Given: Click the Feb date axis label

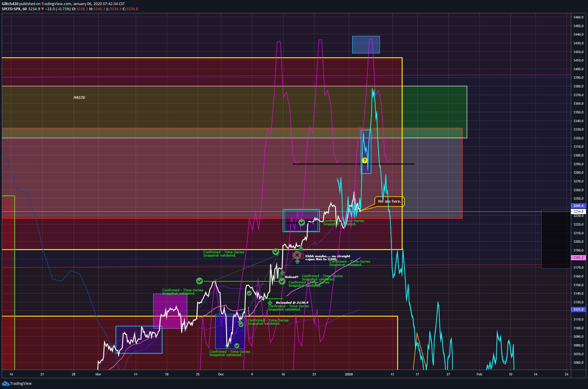Looking at the screenshot, I should (x=479, y=374).
